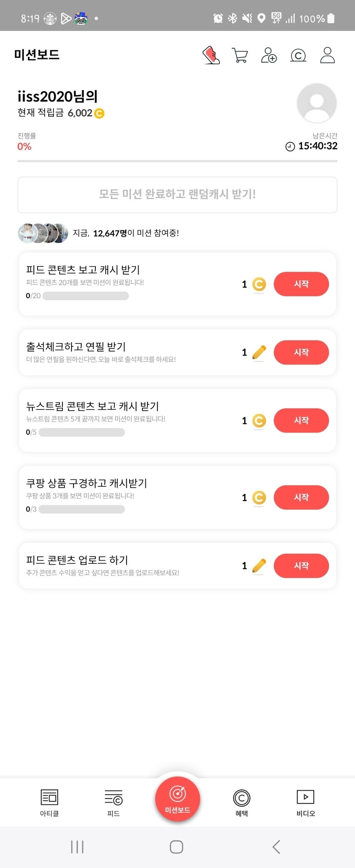The height and width of the screenshot is (868, 355).
Task: Start the 출석체크하고 연필 받기 mission
Action: (301, 353)
